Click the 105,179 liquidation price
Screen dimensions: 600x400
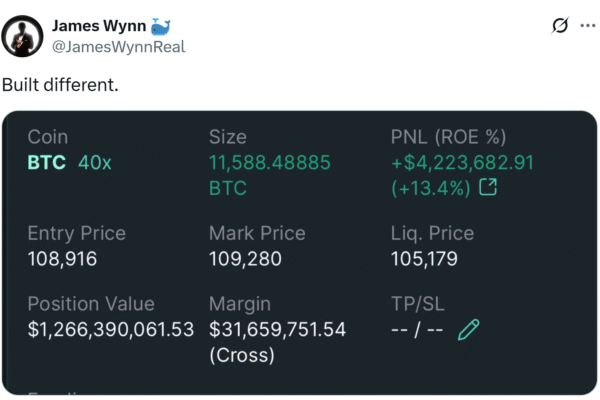(424, 259)
